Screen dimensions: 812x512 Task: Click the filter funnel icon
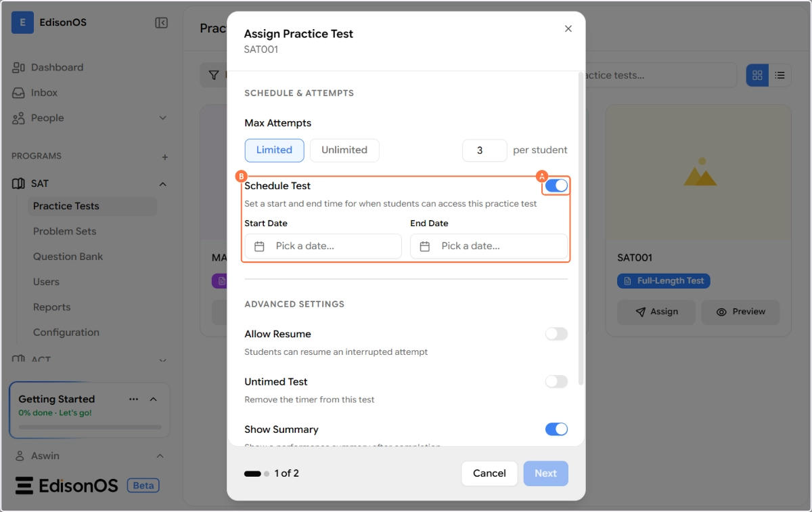(214, 75)
